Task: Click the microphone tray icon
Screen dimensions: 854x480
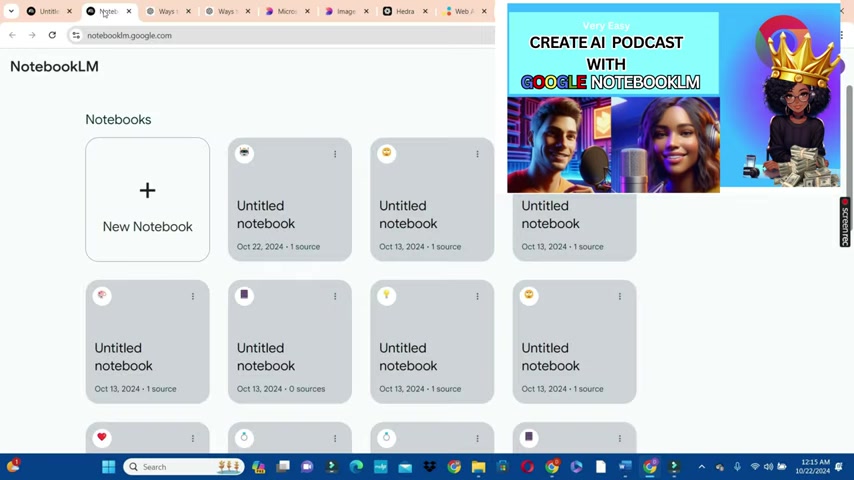Action: pyautogui.click(x=737, y=467)
